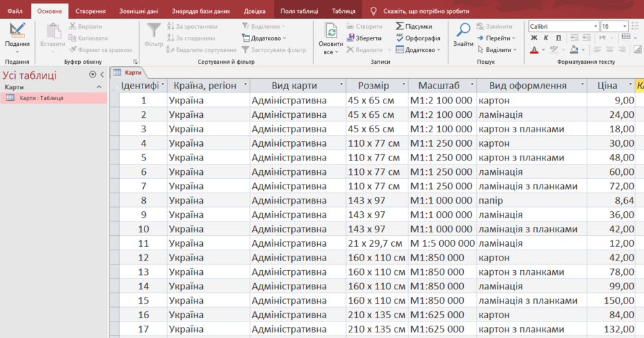Screen dimensions: 644x338
Task: Open the Calibri font name dropdown
Action: (x=595, y=26)
